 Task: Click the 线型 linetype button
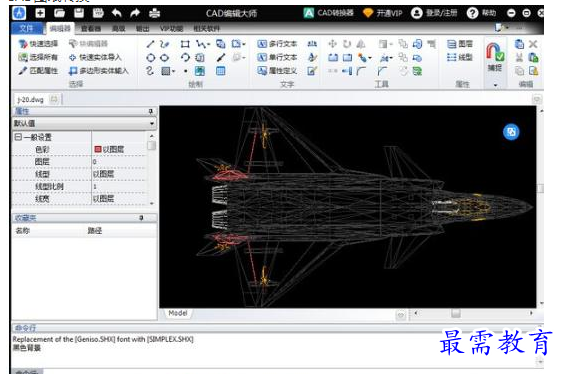[x=460, y=57]
